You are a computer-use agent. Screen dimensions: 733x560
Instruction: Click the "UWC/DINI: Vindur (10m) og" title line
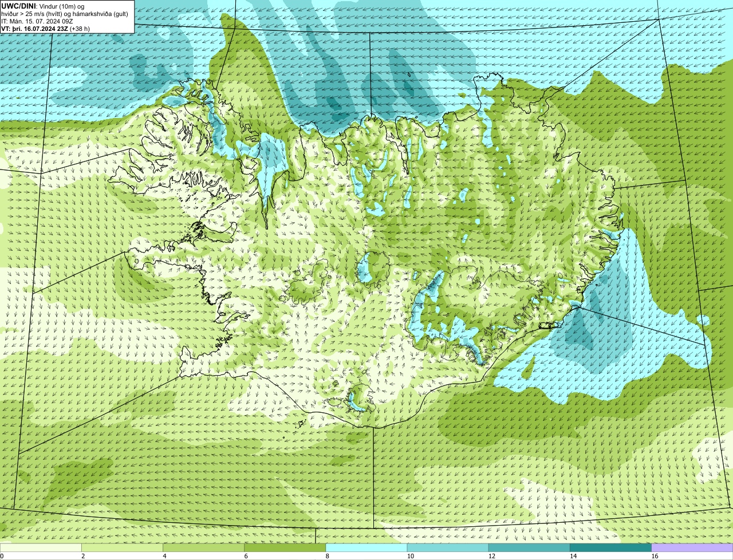43,6
